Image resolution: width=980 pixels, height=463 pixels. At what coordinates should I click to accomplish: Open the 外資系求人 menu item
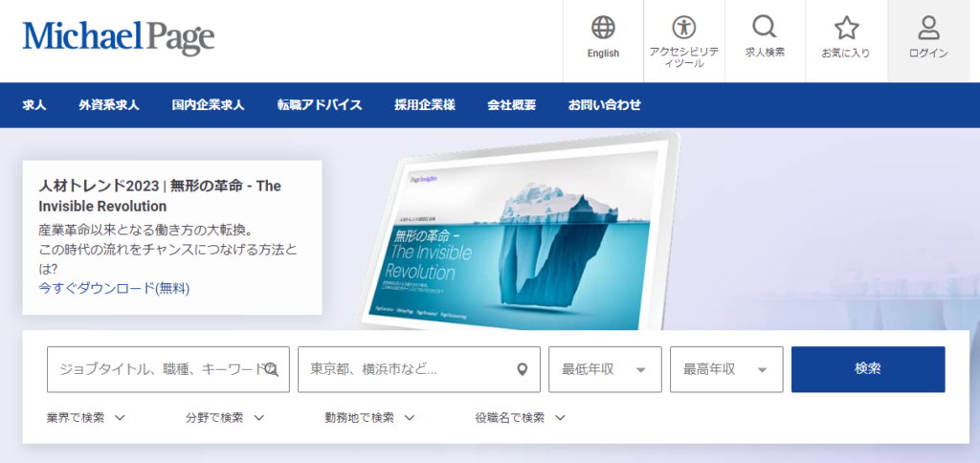pyautogui.click(x=109, y=105)
